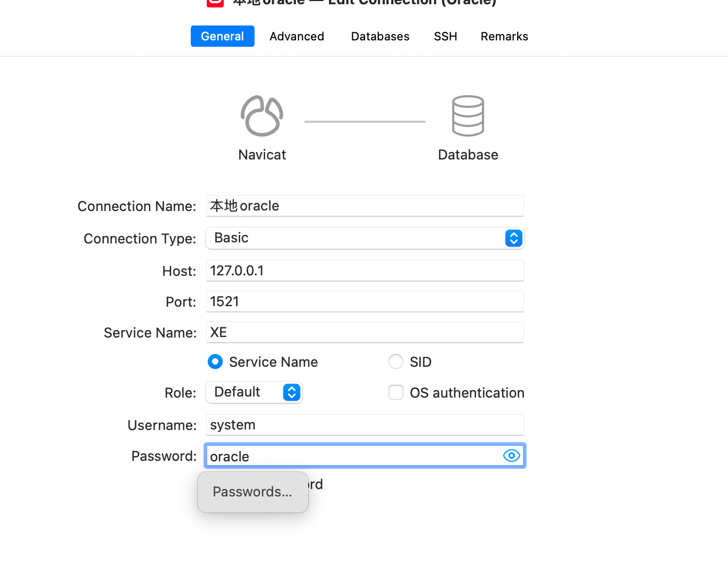
Task: Click the Port field showing 1521
Action: 365,301
